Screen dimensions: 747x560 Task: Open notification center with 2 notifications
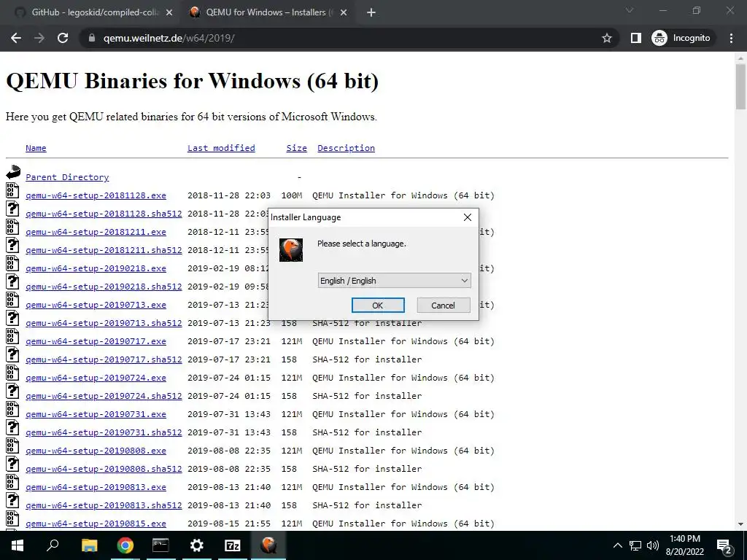pos(724,546)
